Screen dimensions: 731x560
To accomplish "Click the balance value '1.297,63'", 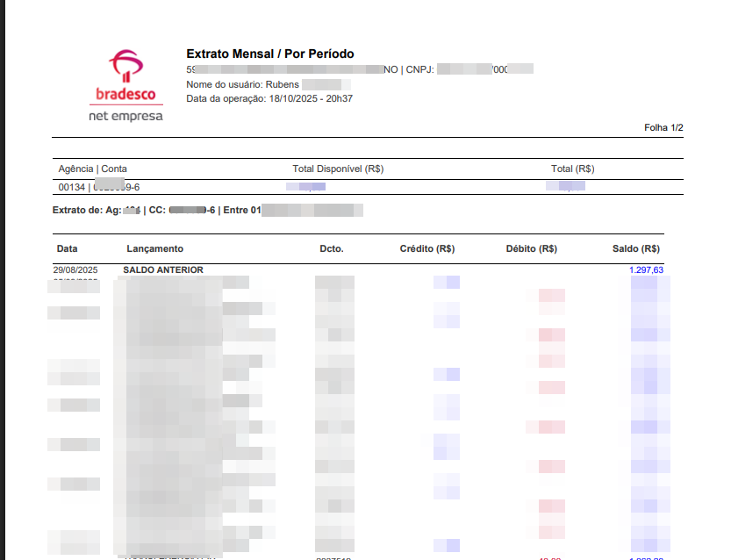I will 646,270.
